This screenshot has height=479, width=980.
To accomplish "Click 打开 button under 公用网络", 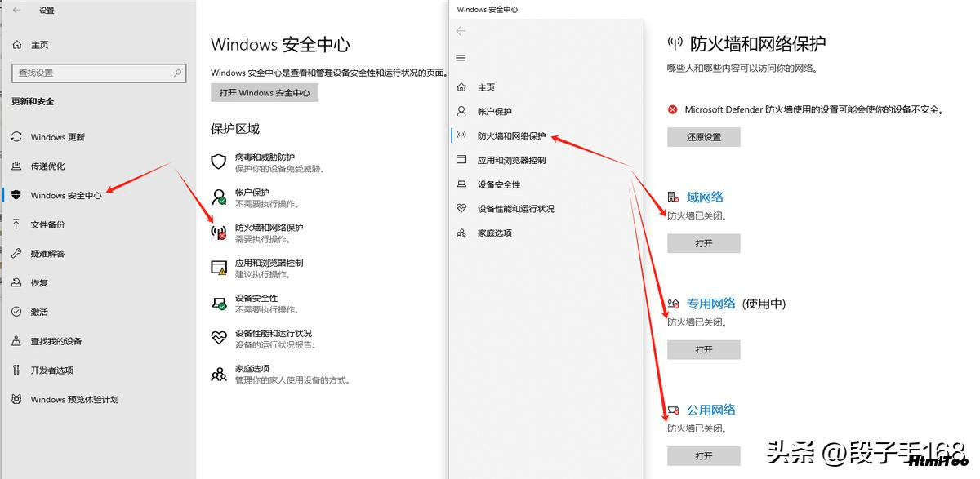I will [x=703, y=455].
